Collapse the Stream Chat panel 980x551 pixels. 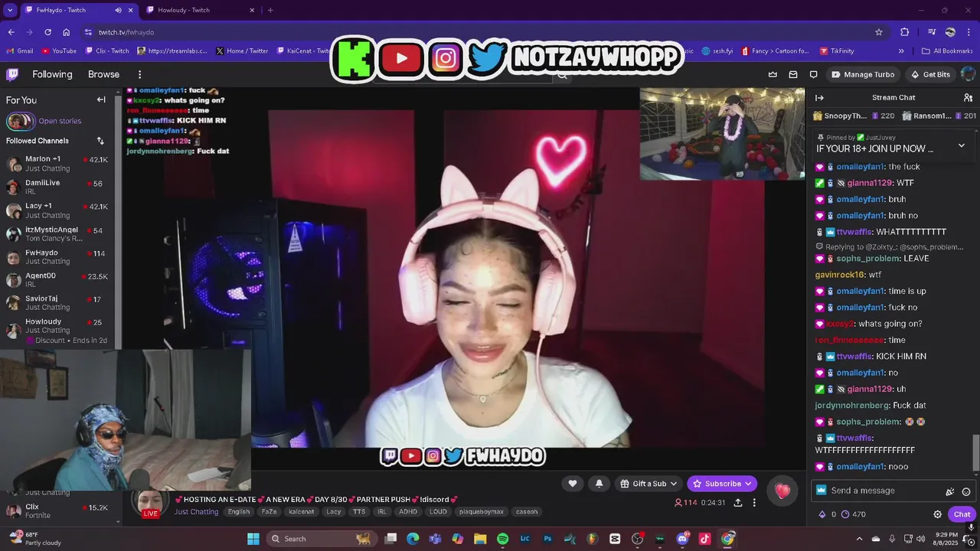tap(819, 97)
